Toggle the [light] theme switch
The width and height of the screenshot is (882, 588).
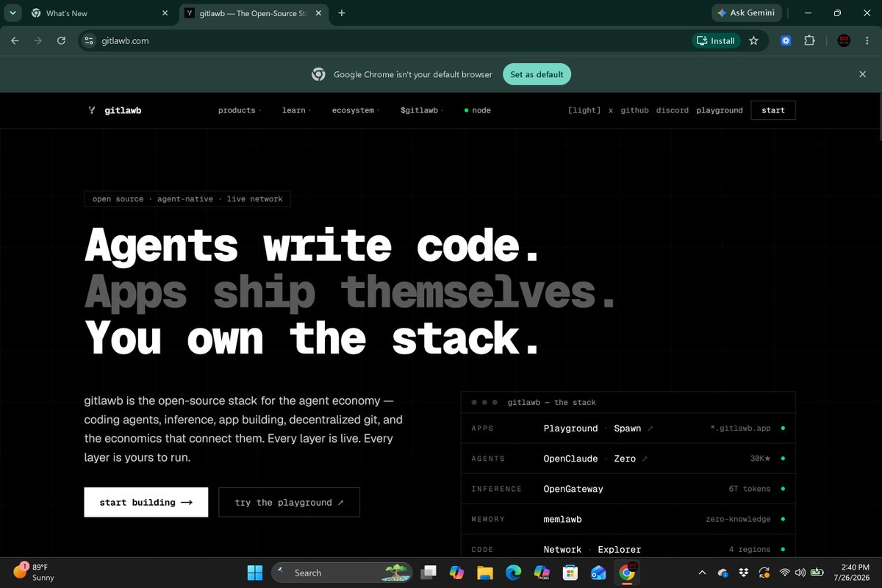[584, 110]
